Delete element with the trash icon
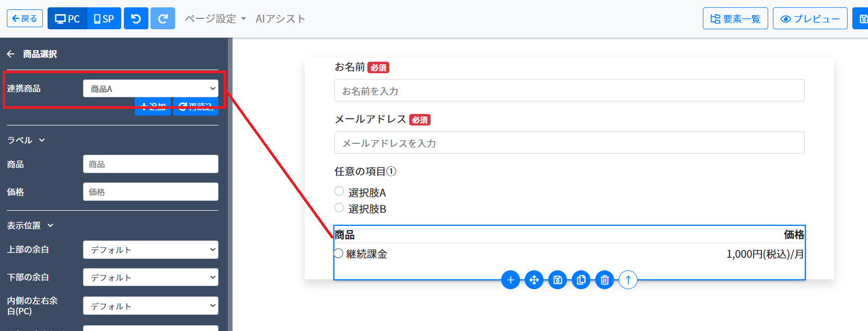 605,280
